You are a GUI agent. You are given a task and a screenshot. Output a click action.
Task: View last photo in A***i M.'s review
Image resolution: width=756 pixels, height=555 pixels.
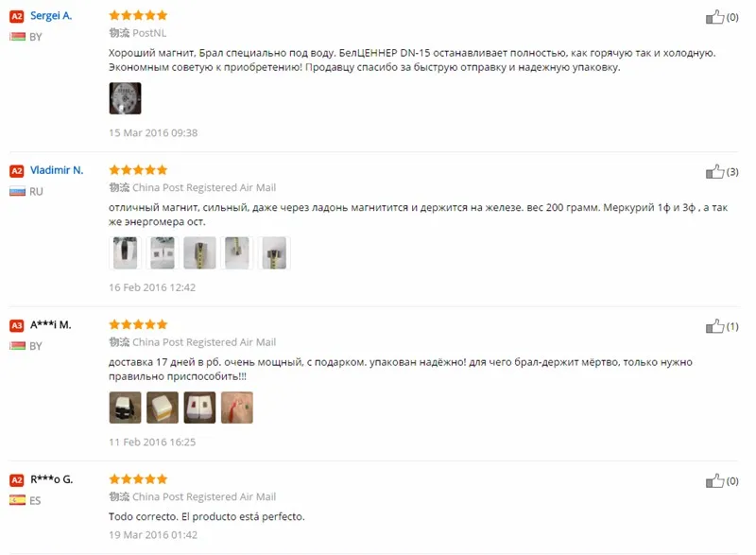pyautogui.click(x=237, y=408)
